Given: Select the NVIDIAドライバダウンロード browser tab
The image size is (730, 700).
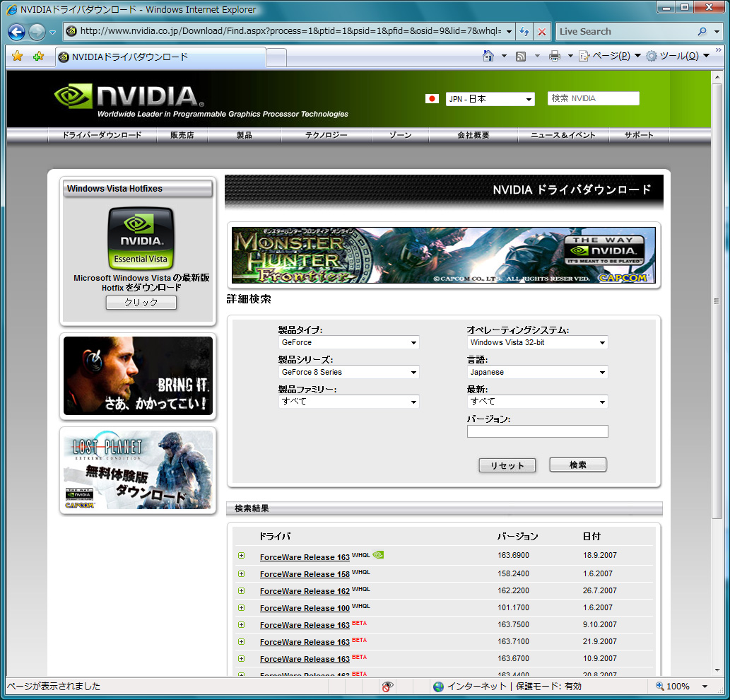Looking at the screenshot, I should [x=160, y=57].
